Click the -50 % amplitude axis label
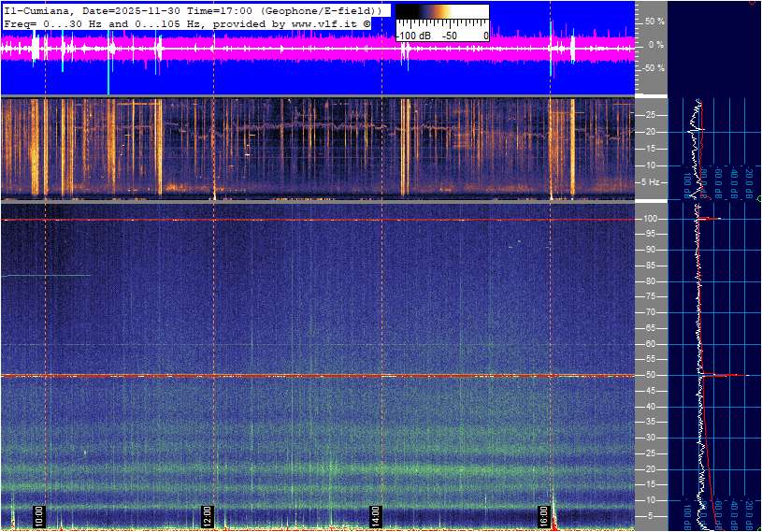 [x=652, y=68]
